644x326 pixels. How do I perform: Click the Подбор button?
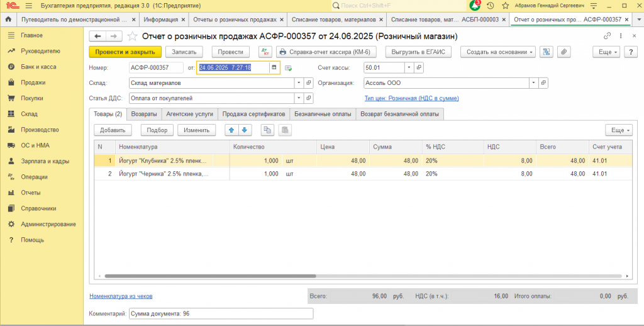coord(157,130)
